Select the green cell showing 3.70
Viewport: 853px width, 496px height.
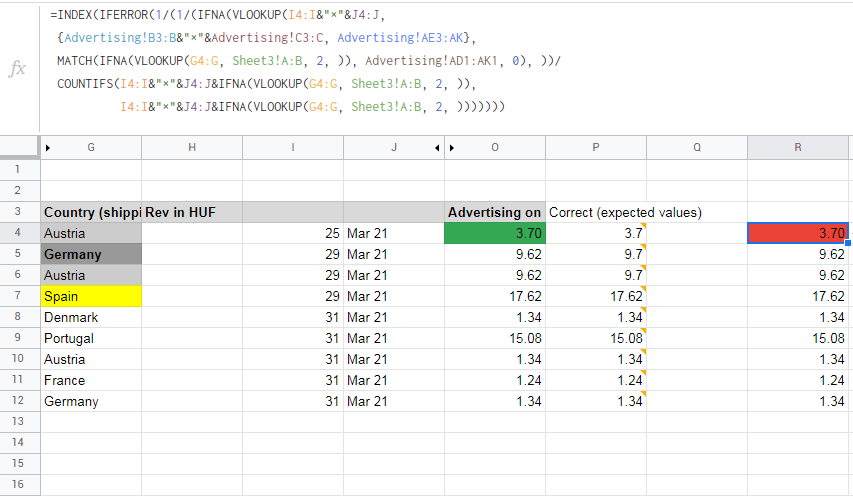(x=495, y=233)
